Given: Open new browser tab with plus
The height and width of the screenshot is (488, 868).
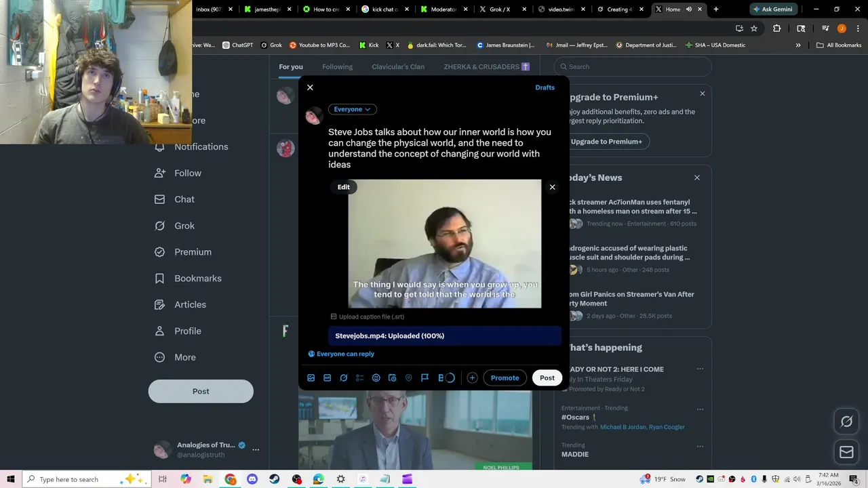Looking at the screenshot, I should [716, 9].
